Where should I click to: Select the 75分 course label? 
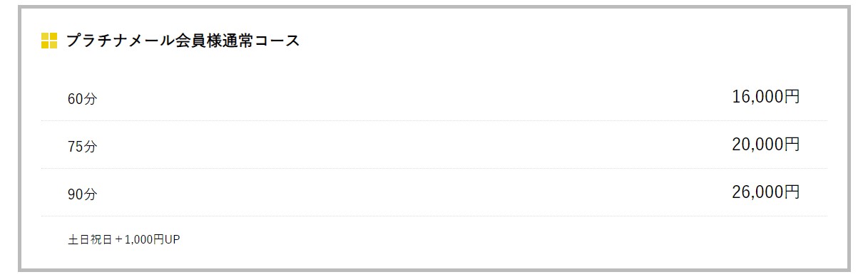82,147
